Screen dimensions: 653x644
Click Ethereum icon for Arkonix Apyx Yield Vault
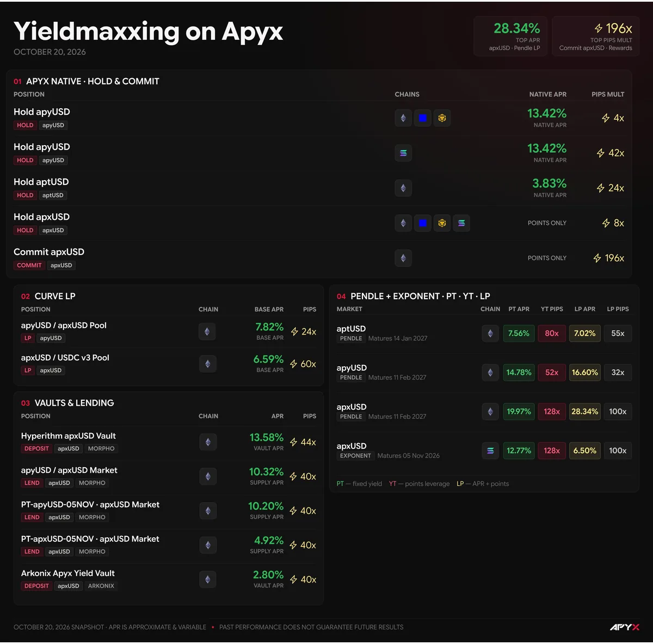(x=208, y=579)
